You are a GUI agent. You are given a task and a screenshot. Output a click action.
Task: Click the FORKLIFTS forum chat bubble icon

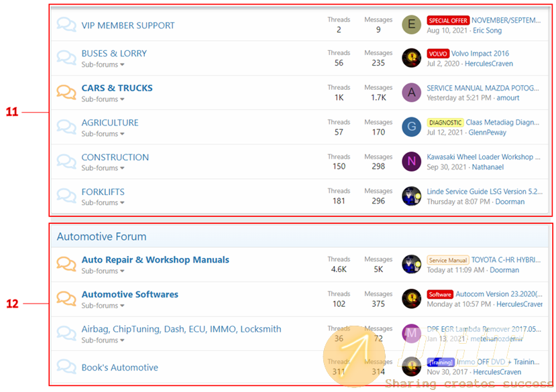point(66,196)
